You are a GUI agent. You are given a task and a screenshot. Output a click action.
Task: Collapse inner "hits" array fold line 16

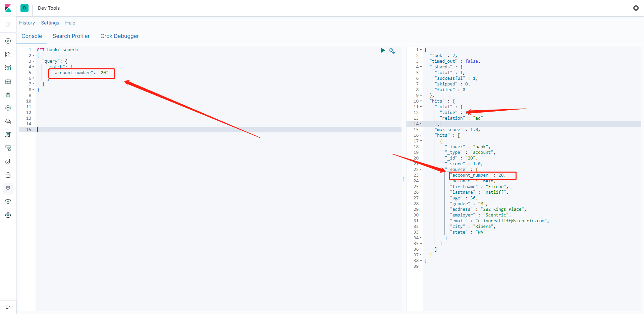pyautogui.click(x=421, y=135)
